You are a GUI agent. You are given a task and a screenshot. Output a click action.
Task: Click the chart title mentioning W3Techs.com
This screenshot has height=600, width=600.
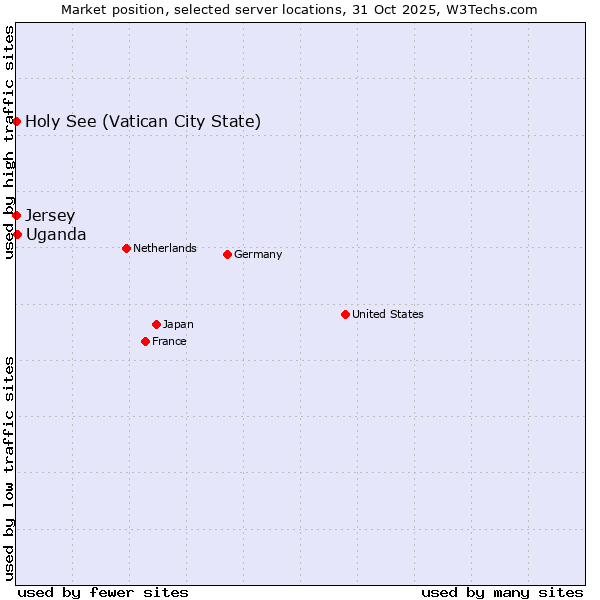pyautogui.click(x=299, y=9)
